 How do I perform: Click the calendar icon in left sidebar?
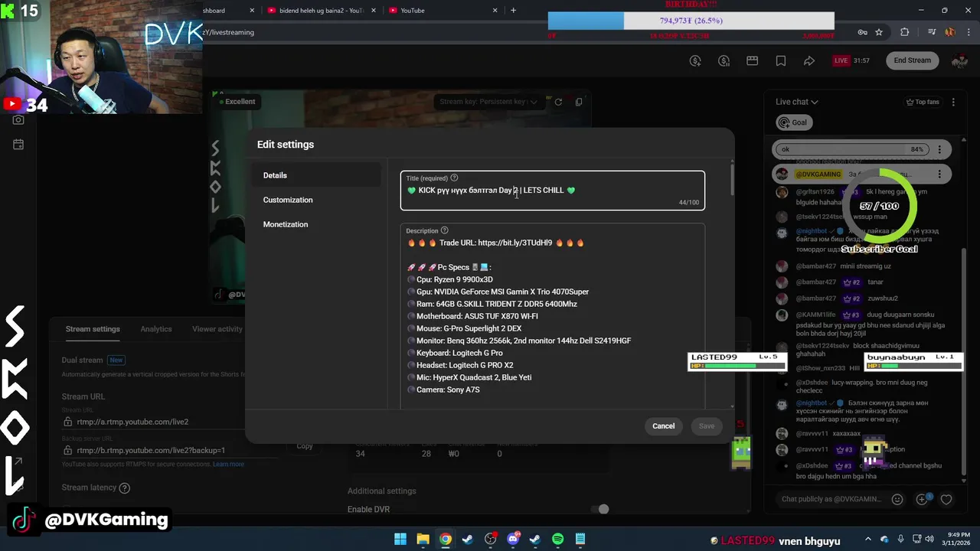tap(18, 145)
